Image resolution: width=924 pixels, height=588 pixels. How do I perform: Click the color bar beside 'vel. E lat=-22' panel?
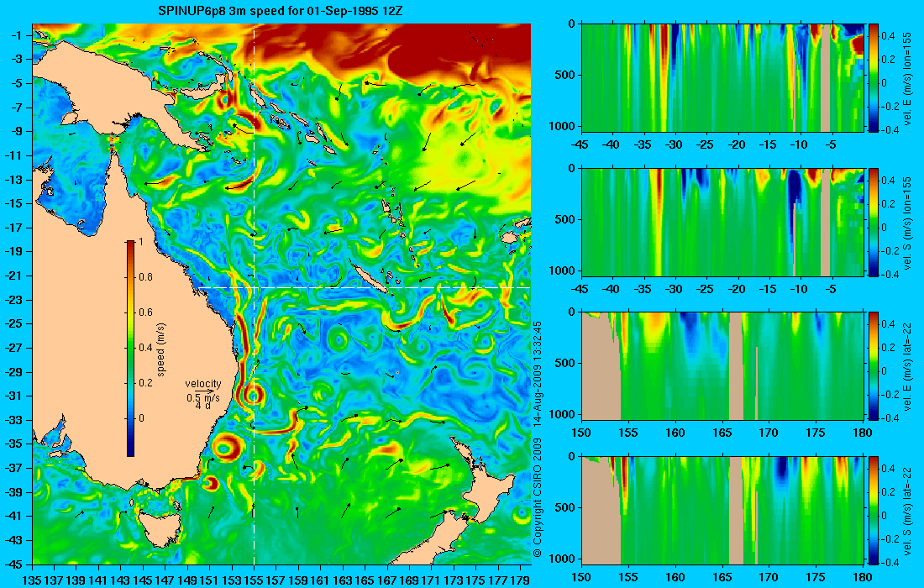[874, 366]
